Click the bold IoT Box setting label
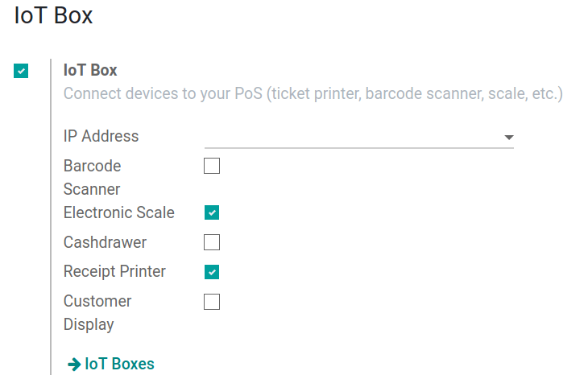Screen dimensions: 588x375 (90, 70)
